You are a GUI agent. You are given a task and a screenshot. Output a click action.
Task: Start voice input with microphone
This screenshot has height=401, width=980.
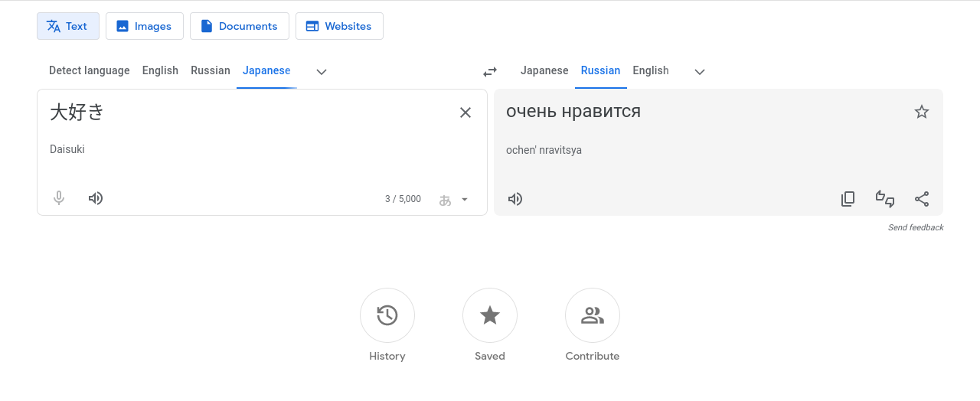click(59, 199)
